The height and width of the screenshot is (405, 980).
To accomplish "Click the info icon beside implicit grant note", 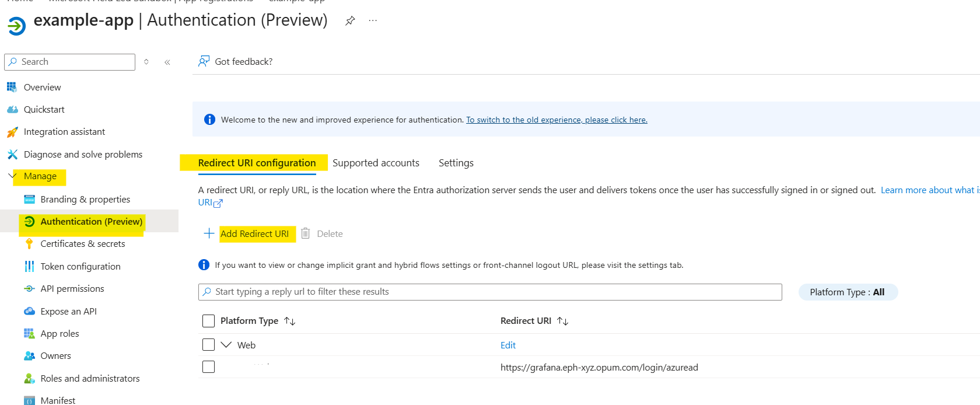I will pyautogui.click(x=204, y=264).
